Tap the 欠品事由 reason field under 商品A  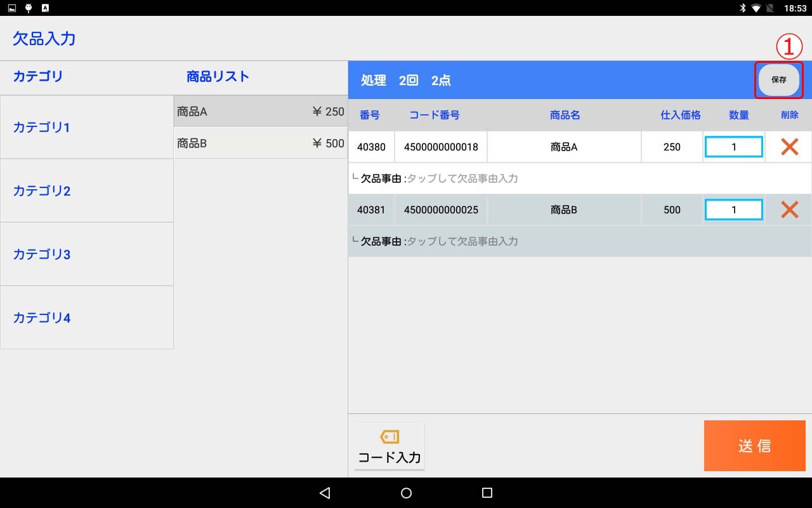pos(580,178)
